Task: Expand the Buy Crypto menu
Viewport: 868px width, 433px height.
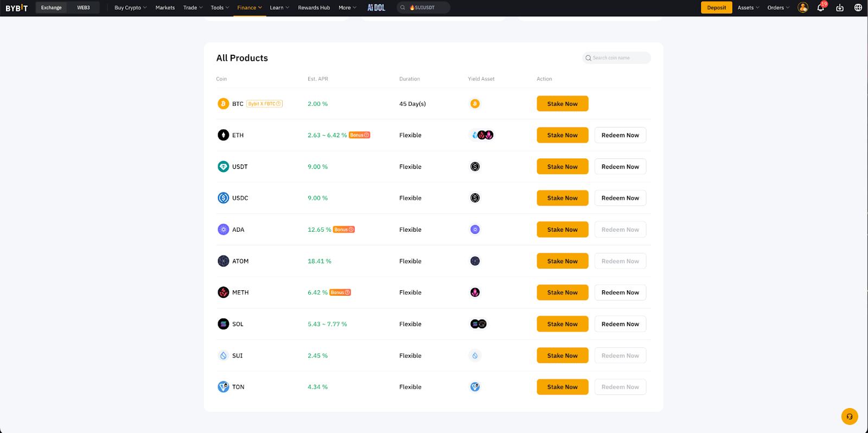Action: (x=131, y=8)
